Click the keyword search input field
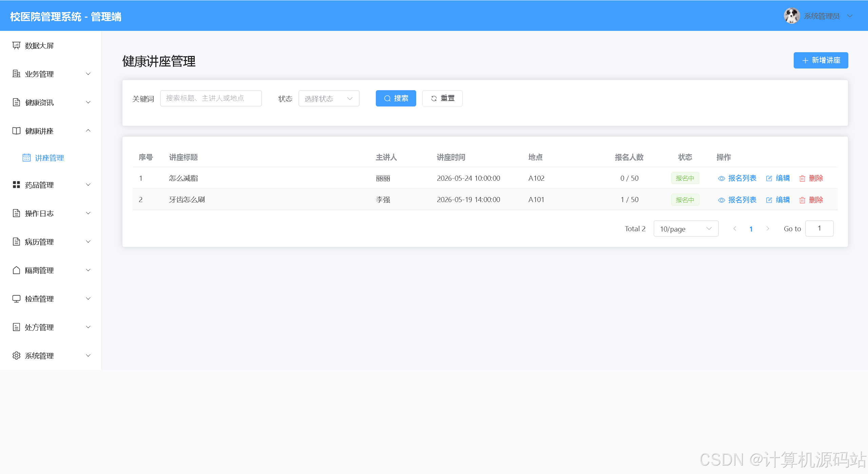This screenshot has width=868, height=474. [x=211, y=98]
